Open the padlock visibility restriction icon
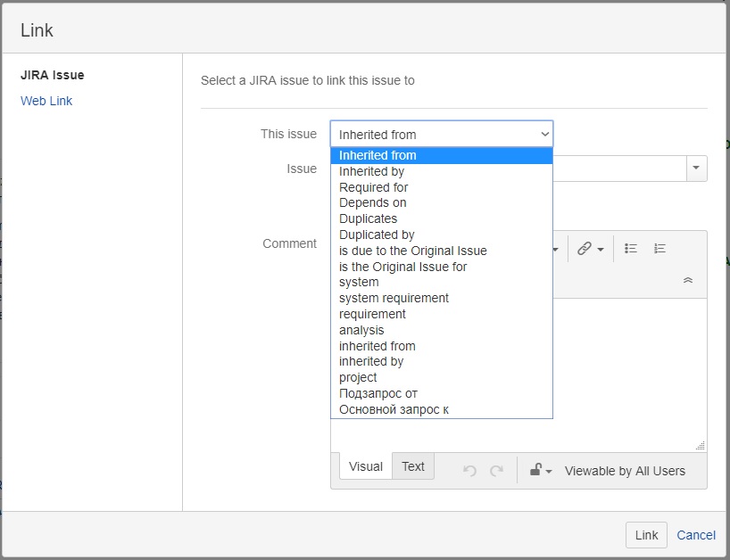 tap(535, 470)
